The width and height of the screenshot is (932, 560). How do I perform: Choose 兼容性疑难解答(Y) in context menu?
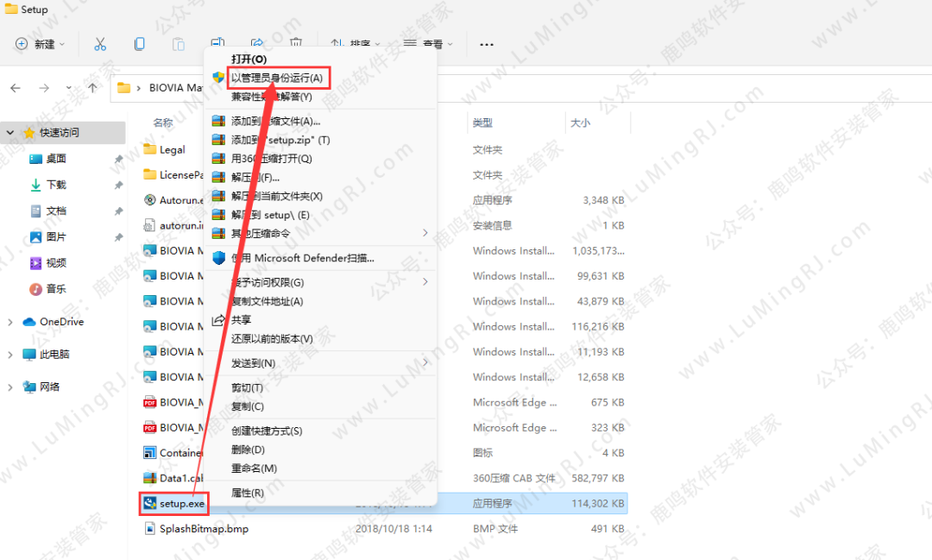coord(272,97)
